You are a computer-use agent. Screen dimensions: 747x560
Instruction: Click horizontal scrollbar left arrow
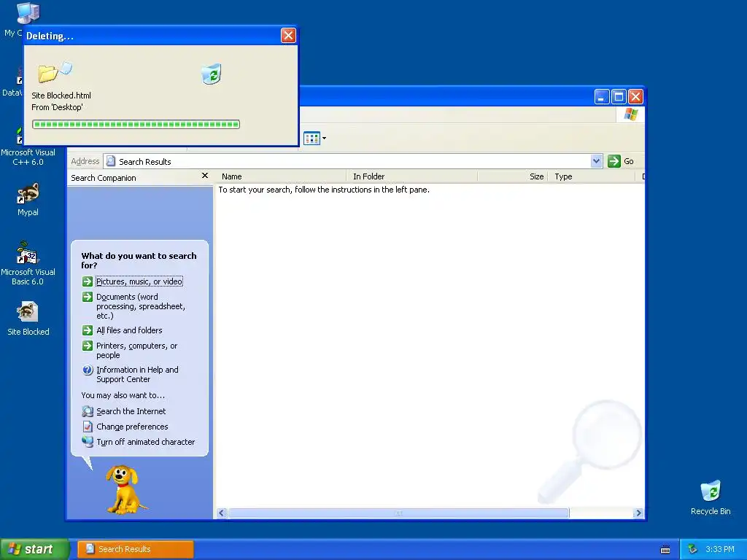pyautogui.click(x=221, y=513)
